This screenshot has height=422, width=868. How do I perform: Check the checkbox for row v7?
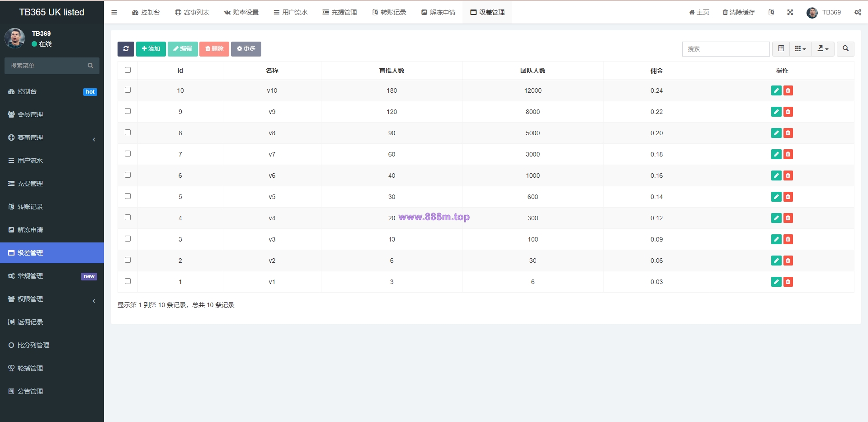pyautogui.click(x=127, y=154)
